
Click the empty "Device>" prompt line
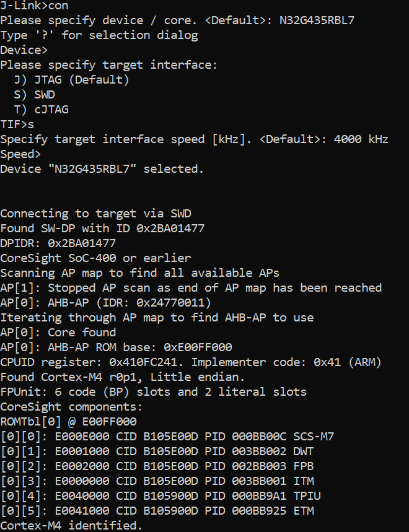24,50
